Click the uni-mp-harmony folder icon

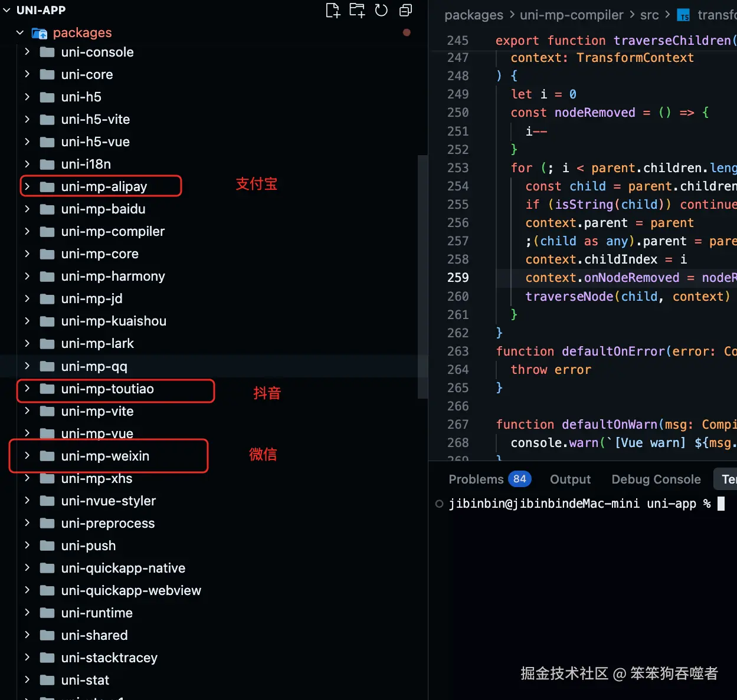[x=47, y=277]
